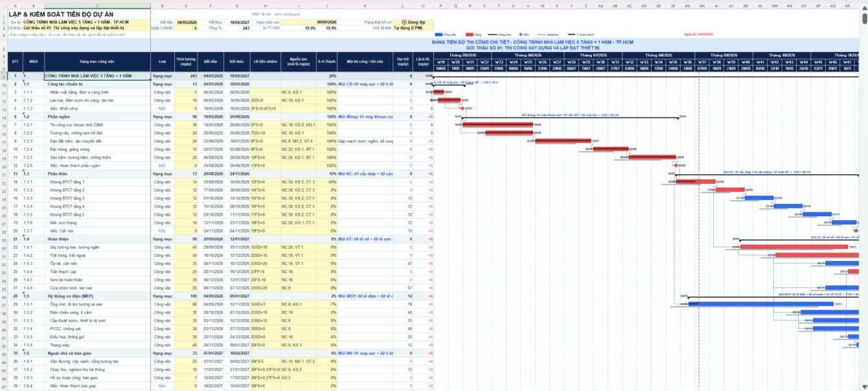Select the 'Hoàn thiện' group row
This screenshot has height=391, width=868.
point(220,239)
